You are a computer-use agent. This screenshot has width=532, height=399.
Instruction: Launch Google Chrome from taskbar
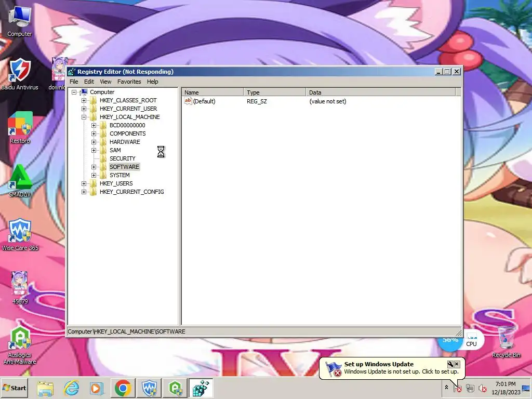tap(123, 388)
